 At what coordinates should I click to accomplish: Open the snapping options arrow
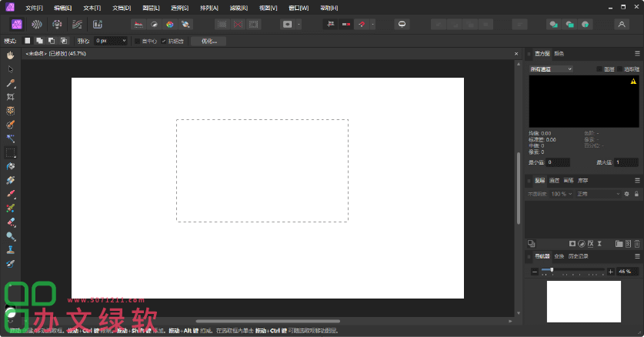click(372, 25)
